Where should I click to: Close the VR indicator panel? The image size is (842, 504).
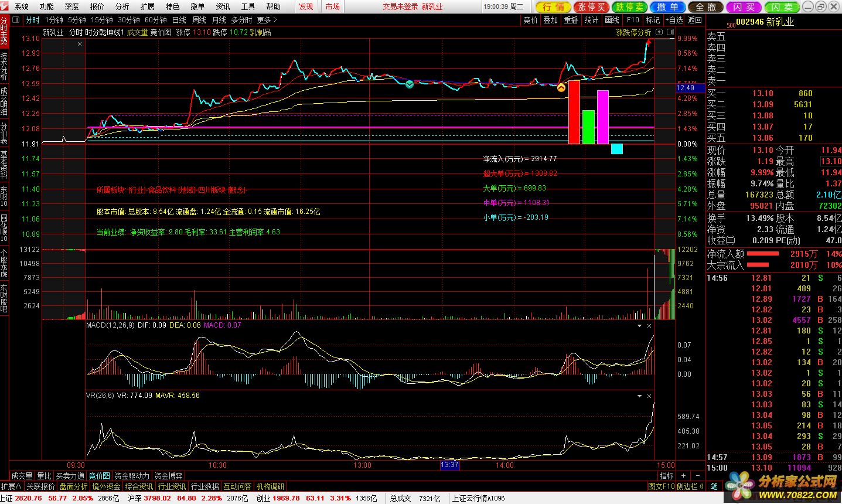pyautogui.click(x=649, y=396)
